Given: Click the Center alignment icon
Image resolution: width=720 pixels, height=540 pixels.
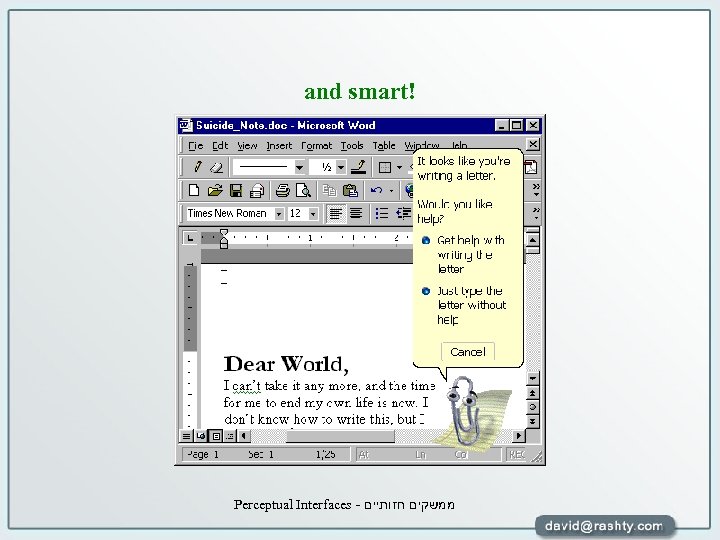Looking at the screenshot, I should 356,214.
